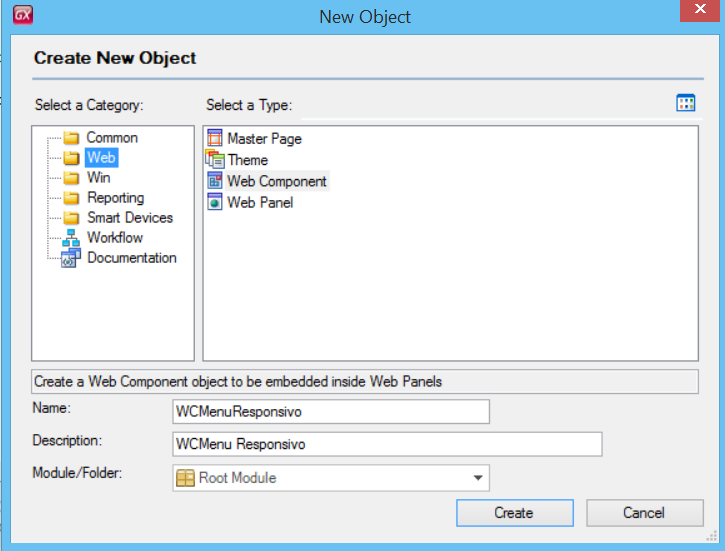This screenshot has width=725, height=551.
Task: Toggle the view mode icon beside Select a Type
Action: (685, 103)
